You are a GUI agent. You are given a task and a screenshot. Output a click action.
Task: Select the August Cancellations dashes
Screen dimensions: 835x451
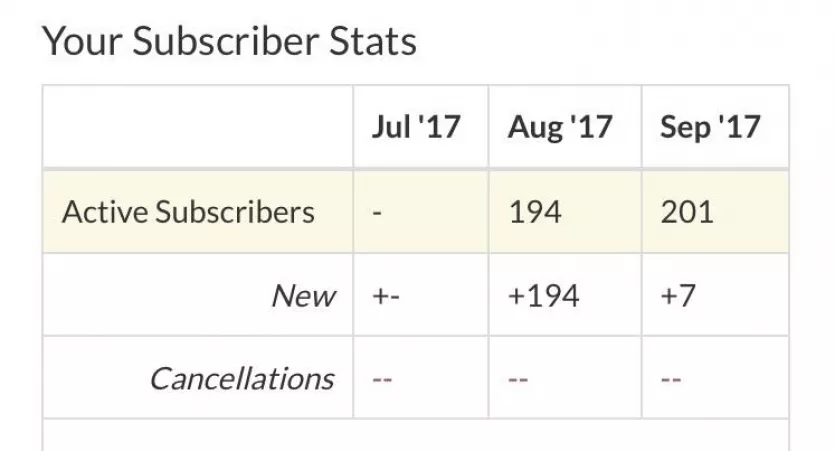517,380
